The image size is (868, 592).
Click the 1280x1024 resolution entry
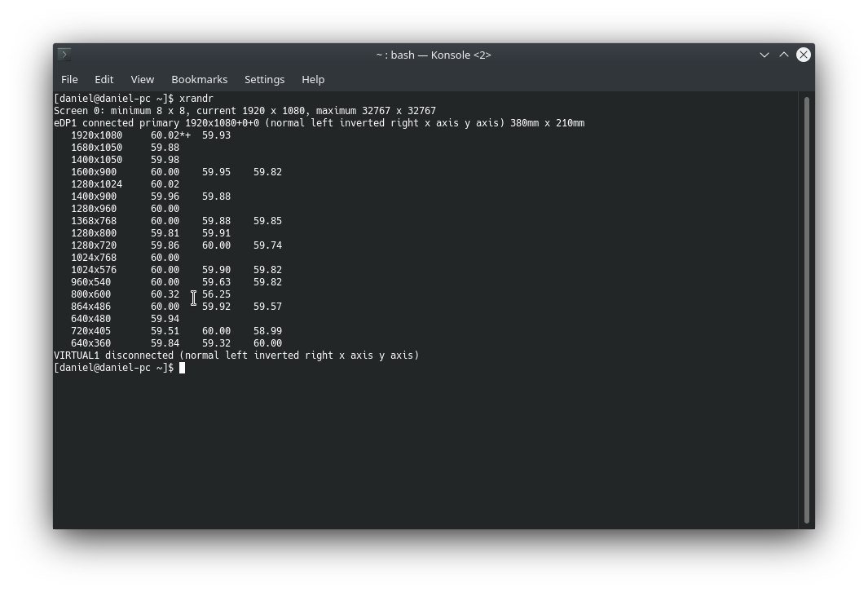coord(96,183)
